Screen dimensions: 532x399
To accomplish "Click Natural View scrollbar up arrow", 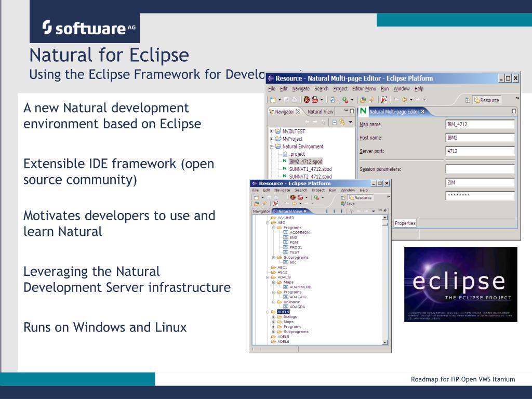I will pos(385,218).
